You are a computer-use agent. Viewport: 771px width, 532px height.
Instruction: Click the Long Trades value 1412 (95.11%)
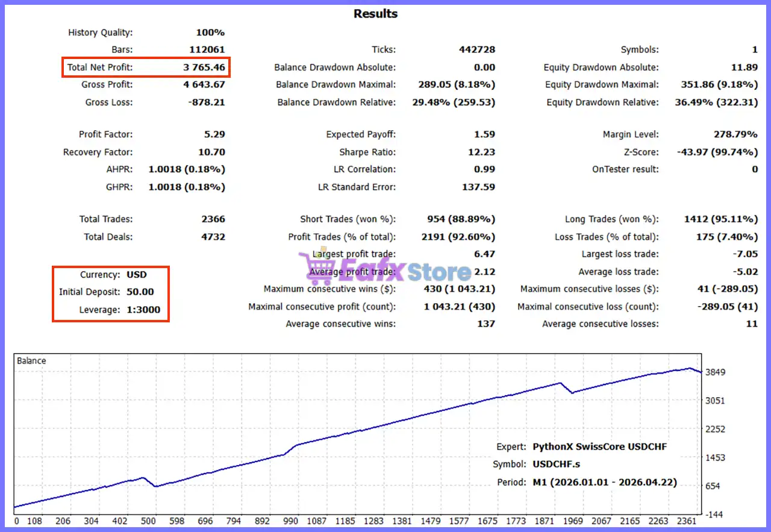coord(721,219)
